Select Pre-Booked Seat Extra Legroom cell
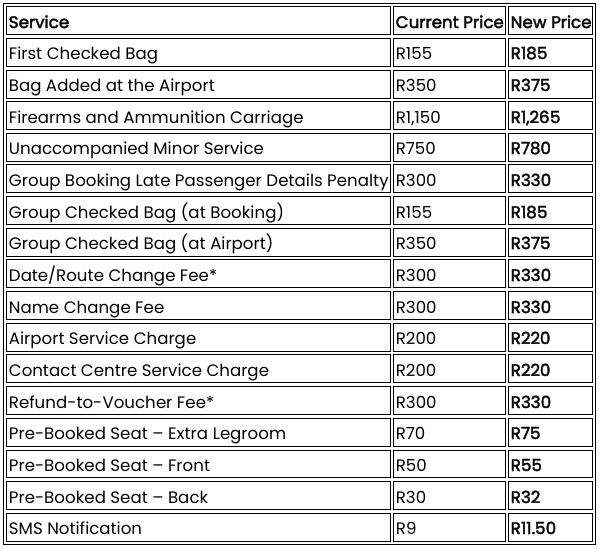 coord(198,433)
